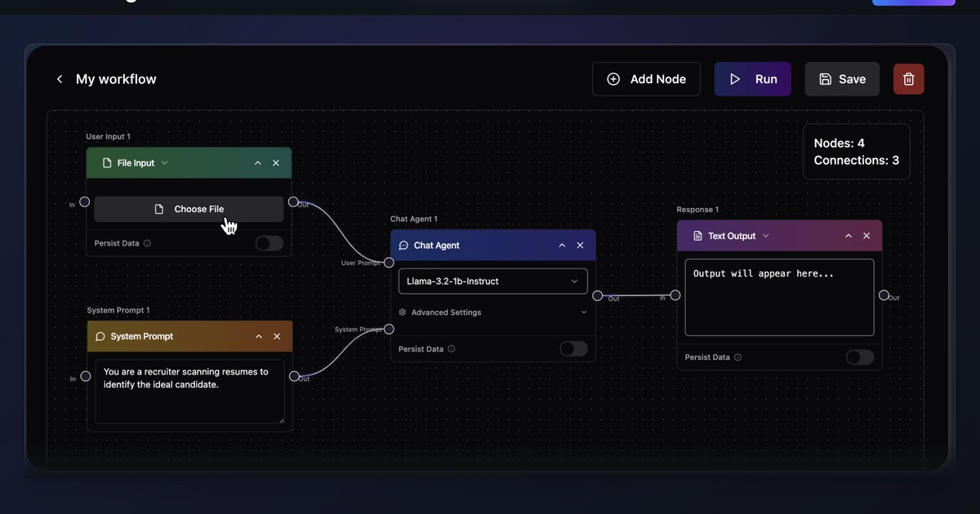This screenshot has height=514, width=980.
Task: Click the Chat Agent header chat icon
Action: tap(403, 246)
